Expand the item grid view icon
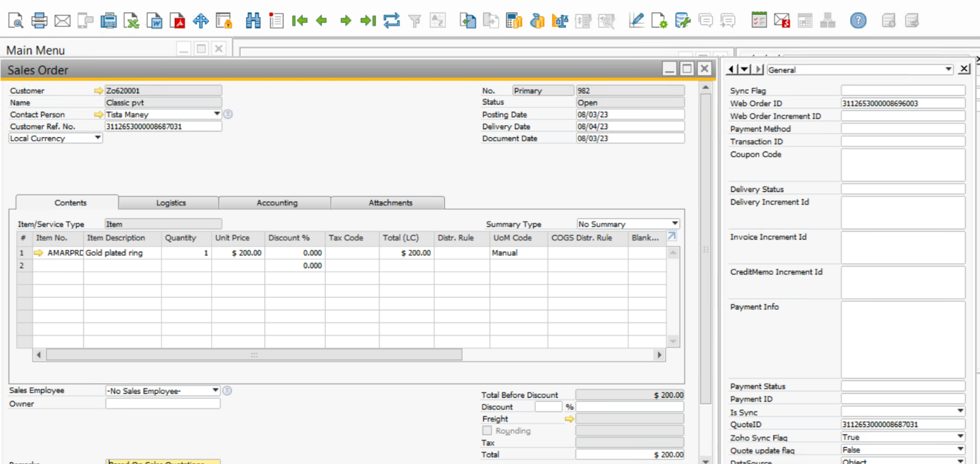The height and width of the screenshot is (464, 980). 672,237
